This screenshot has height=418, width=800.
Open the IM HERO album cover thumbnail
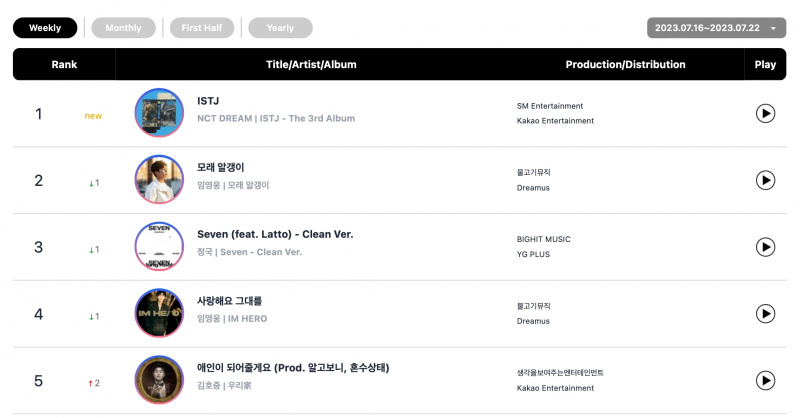159,313
